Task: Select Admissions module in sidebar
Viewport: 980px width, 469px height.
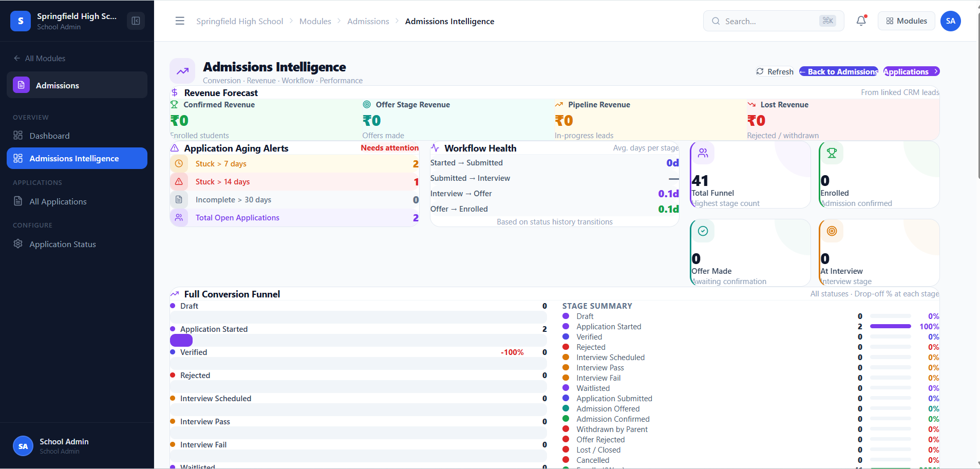Action: (77, 85)
